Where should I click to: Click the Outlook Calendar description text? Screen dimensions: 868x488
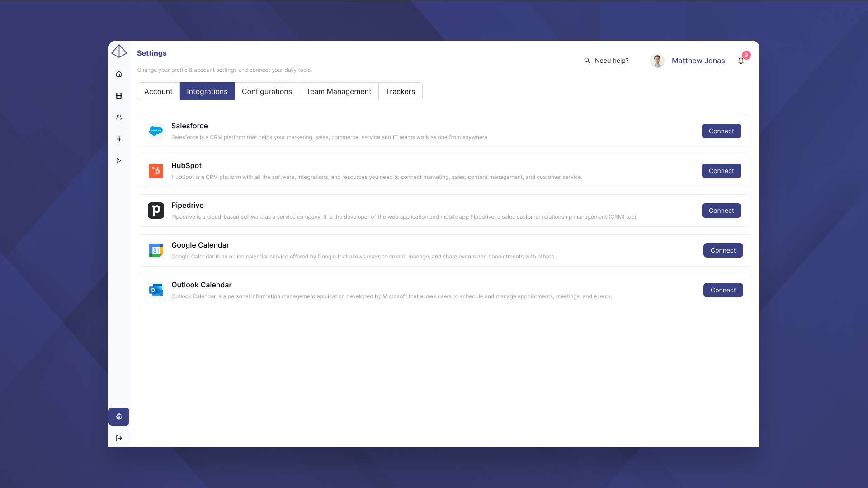click(392, 296)
